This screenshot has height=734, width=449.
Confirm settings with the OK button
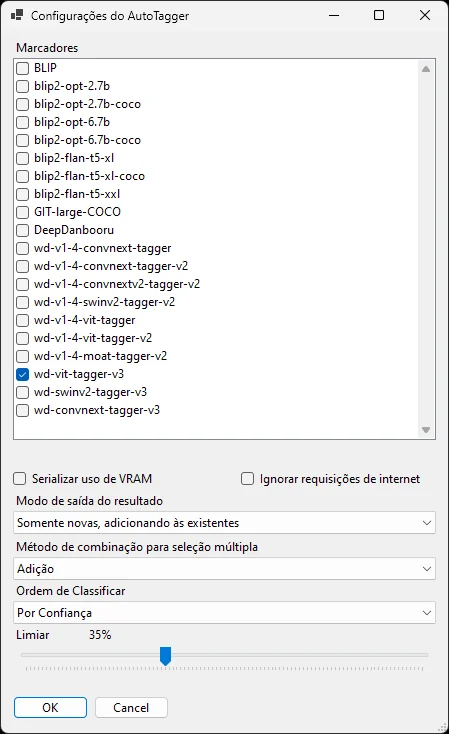tap(51, 707)
